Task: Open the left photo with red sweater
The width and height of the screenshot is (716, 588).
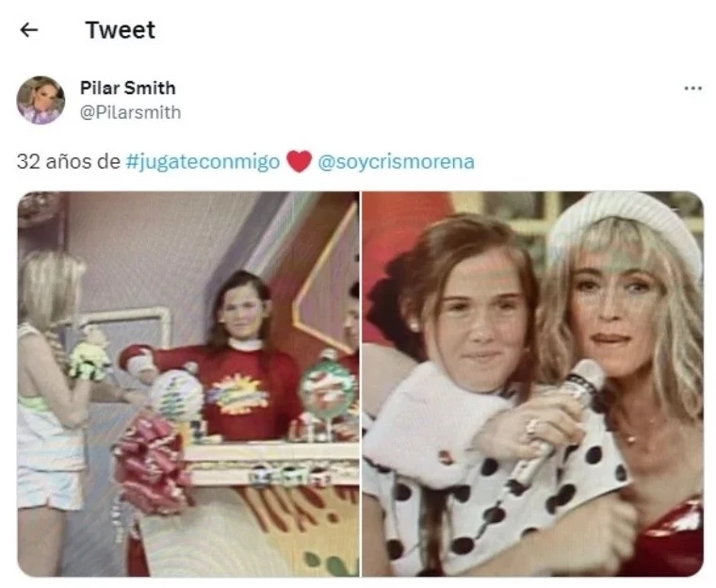Action: coord(188,384)
